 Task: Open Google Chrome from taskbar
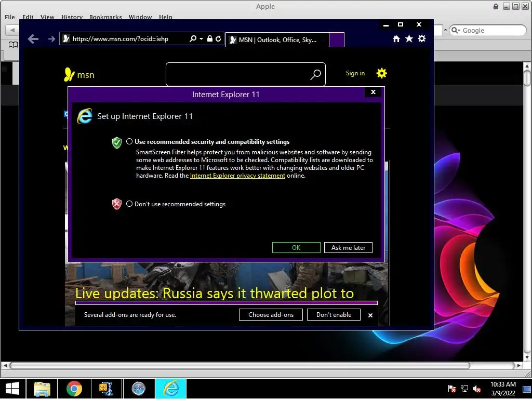click(74, 389)
